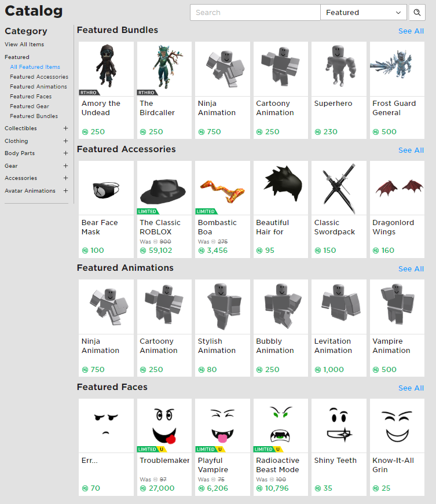Open View All Items link
Image resolution: width=436 pixels, height=504 pixels.
point(24,45)
